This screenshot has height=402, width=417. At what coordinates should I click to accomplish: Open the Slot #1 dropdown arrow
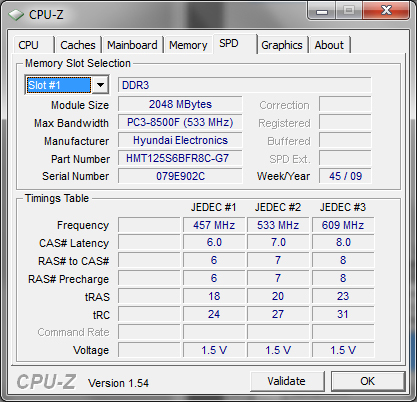100,85
